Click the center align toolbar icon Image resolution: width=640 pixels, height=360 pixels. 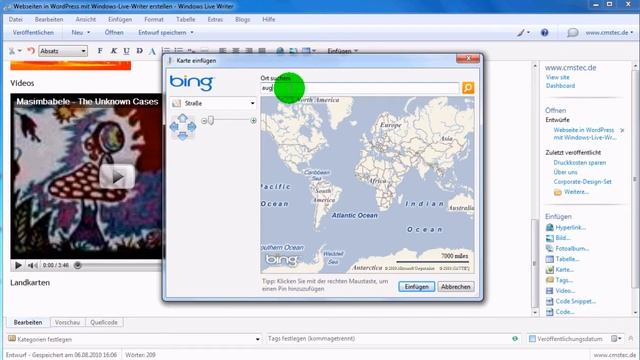(236, 51)
